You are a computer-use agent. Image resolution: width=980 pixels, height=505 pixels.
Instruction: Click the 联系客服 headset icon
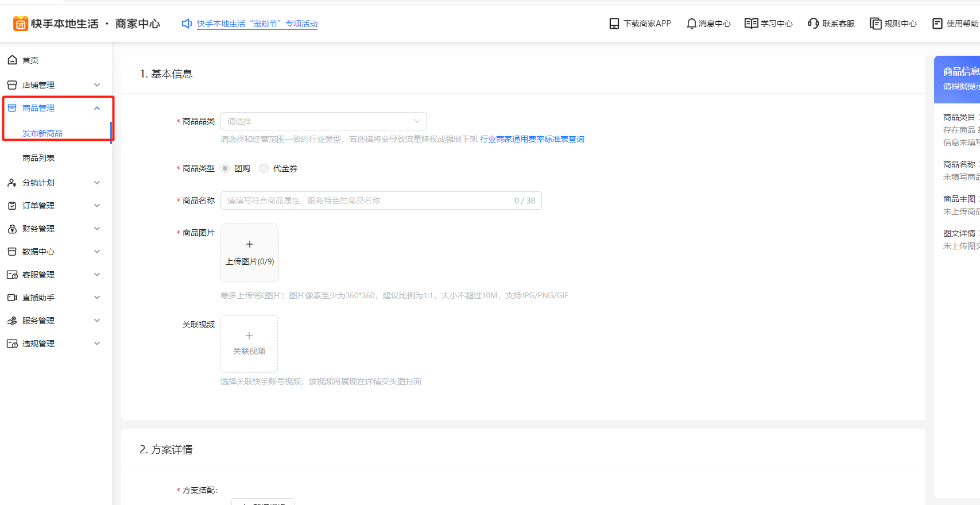click(x=813, y=24)
